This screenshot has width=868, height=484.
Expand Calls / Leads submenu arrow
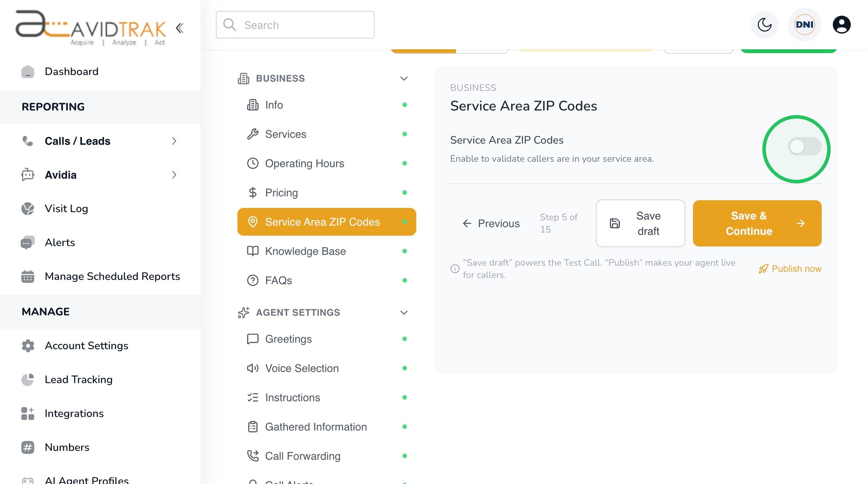pos(174,141)
